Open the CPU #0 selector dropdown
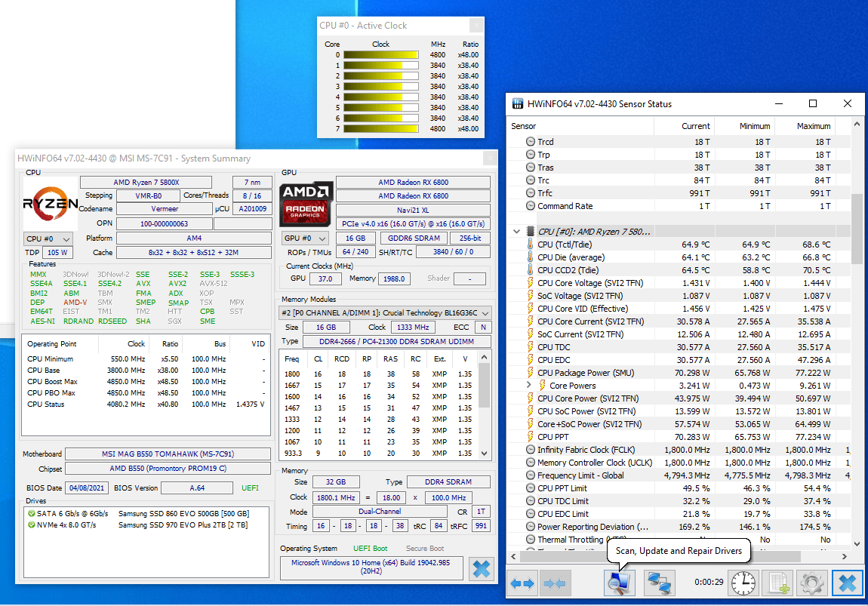This screenshot has width=868, height=606. pyautogui.click(x=48, y=238)
